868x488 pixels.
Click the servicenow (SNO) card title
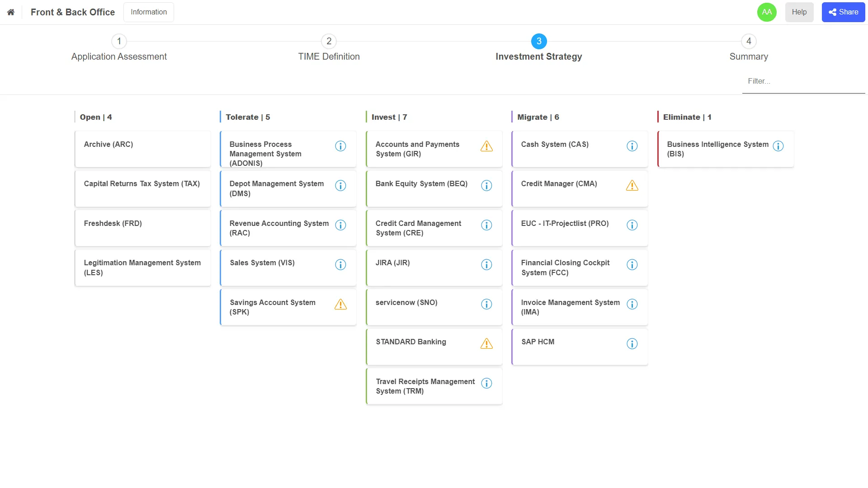tap(406, 303)
